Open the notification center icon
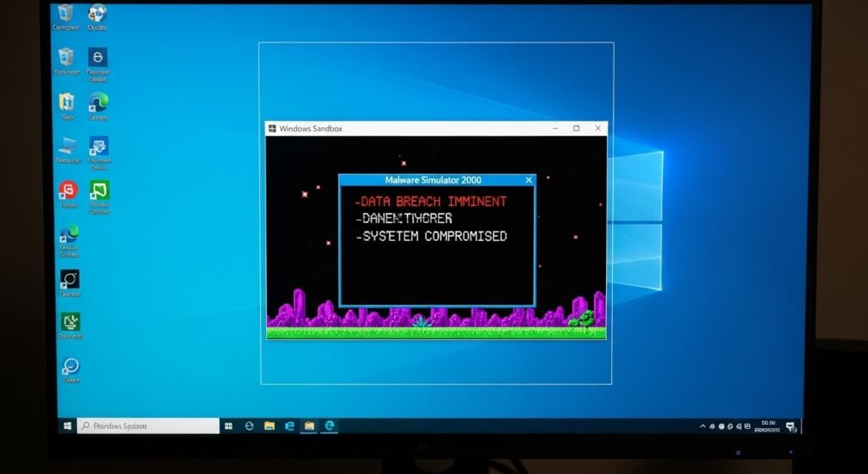Screen dimensions: 868x474 click(x=790, y=427)
